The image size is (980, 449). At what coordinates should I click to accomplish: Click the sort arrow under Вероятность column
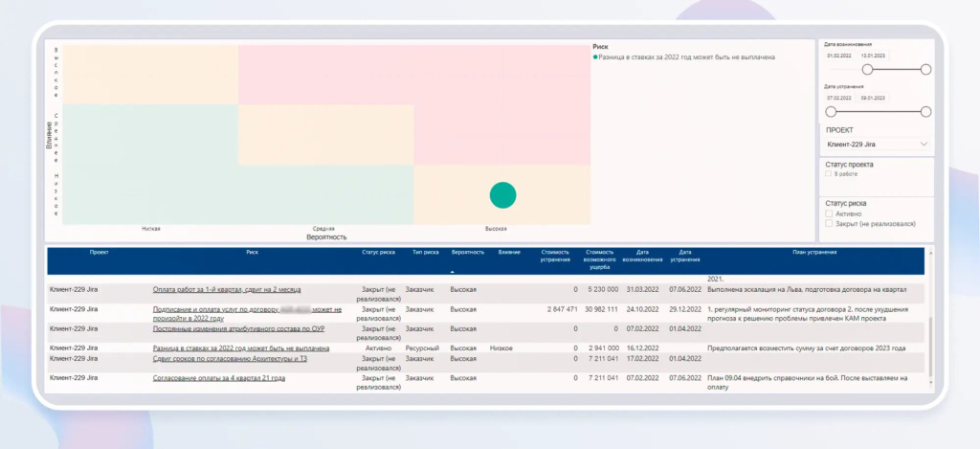tap(453, 271)
